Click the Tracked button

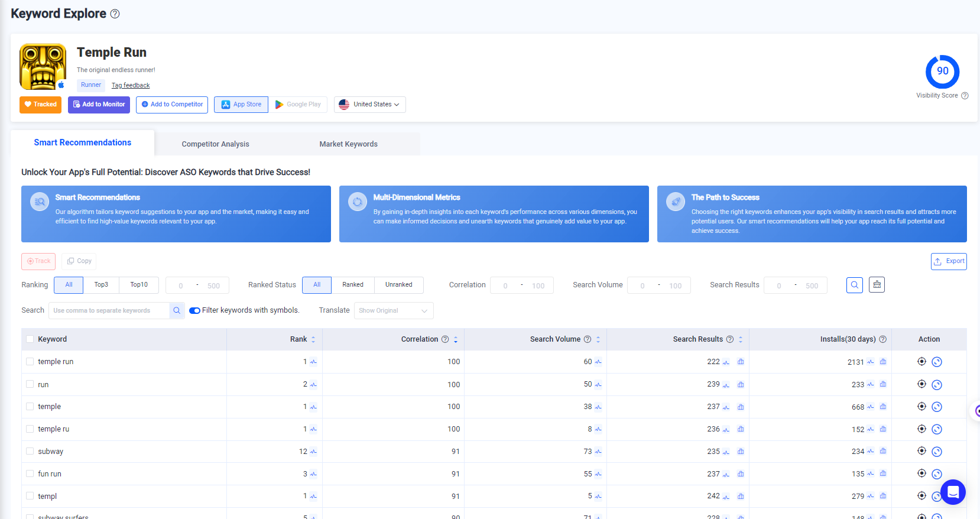tap(41, 105)
